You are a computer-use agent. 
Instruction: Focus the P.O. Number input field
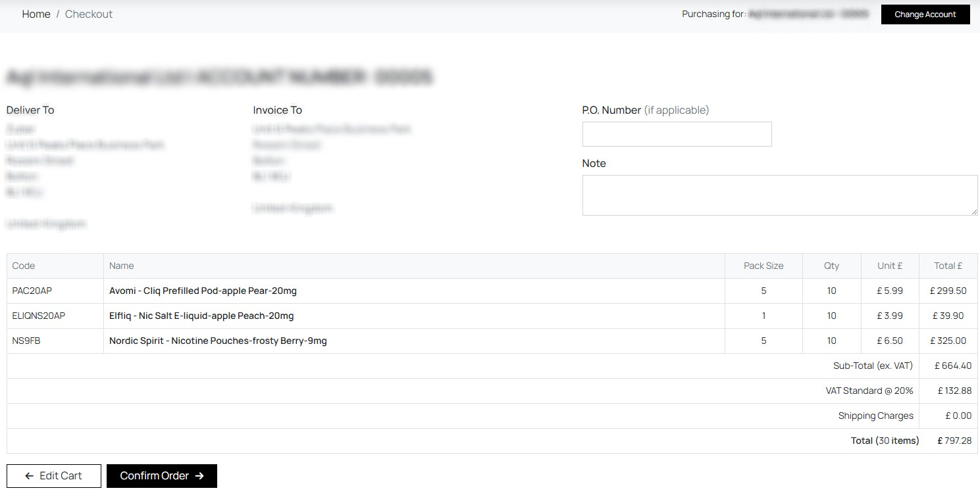pyautogui.click(x=677, y=134)
